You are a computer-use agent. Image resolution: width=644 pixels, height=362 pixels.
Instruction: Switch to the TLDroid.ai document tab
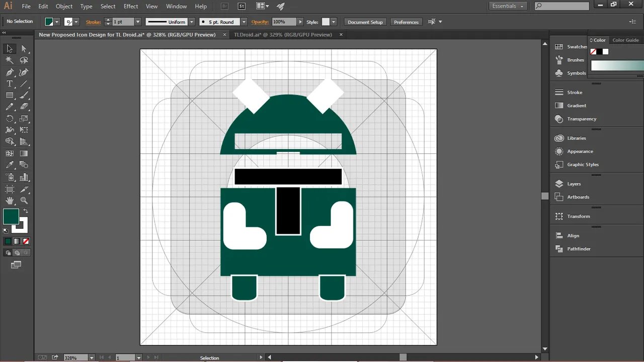tap(283, 35)
